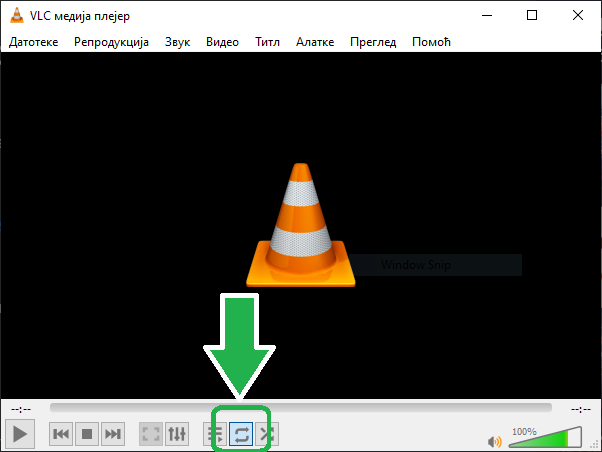The height and width of the screenshot is (452, 602).
Task: Click the elapsed time label
Action: (x=21, y=409)
